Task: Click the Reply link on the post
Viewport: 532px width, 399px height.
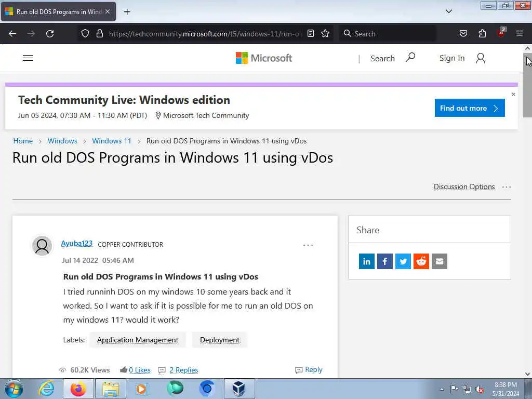Action: pyautogui.click(x=313, y=369)
